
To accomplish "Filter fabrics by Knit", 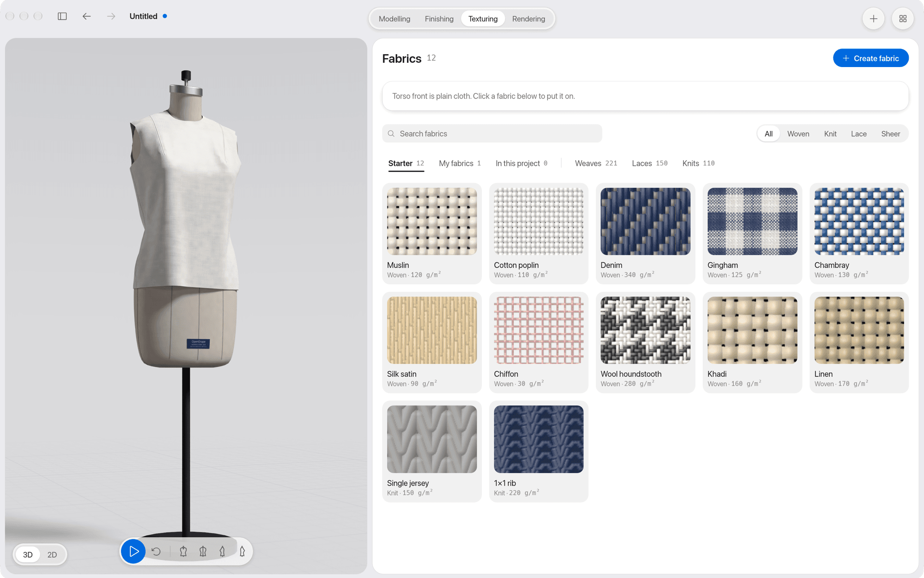I will coord(830,134).
